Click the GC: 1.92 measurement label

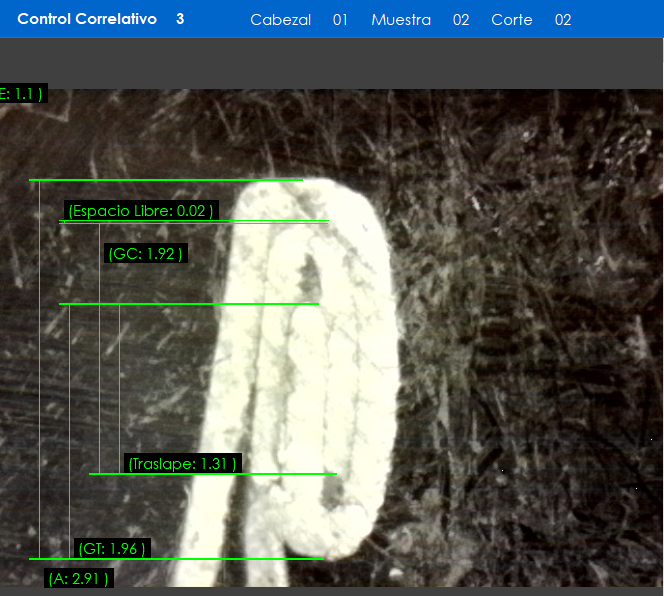(145, 254)
